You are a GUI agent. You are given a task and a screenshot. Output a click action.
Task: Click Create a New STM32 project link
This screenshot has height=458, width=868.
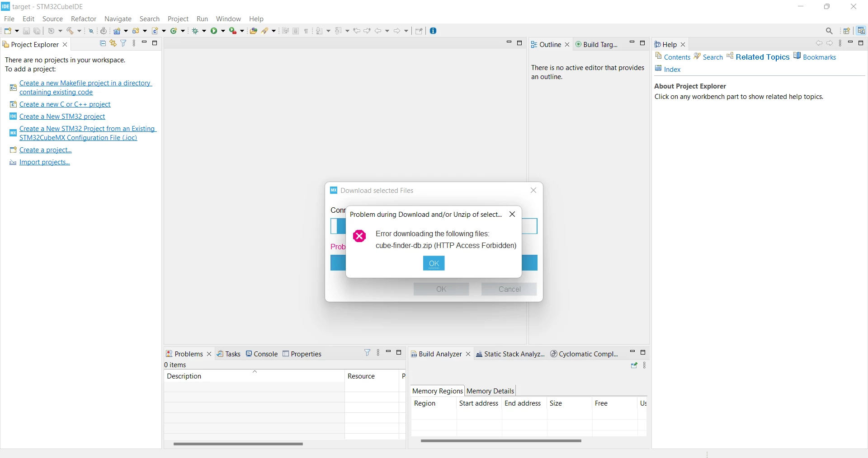point(62,117)
